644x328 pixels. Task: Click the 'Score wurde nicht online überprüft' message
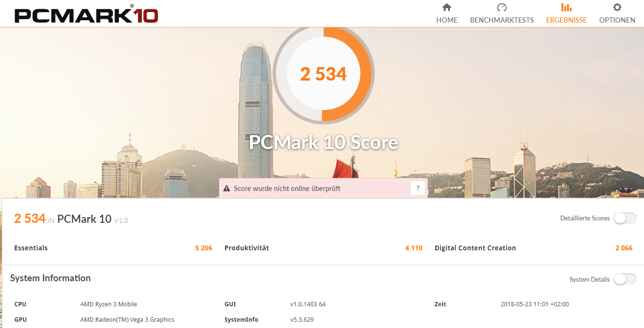pyautogui.click(x=287, y=189)
